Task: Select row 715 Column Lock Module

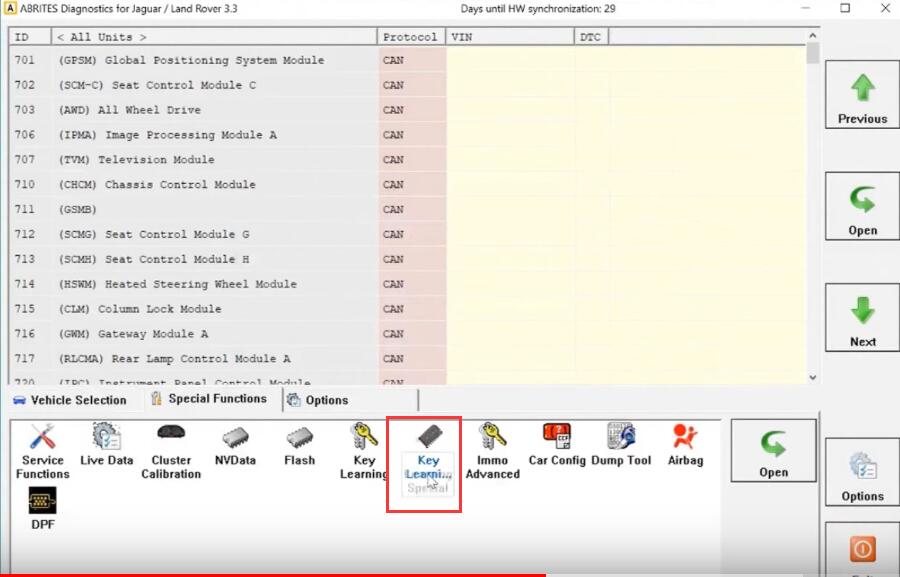Action: pos(407,309)
